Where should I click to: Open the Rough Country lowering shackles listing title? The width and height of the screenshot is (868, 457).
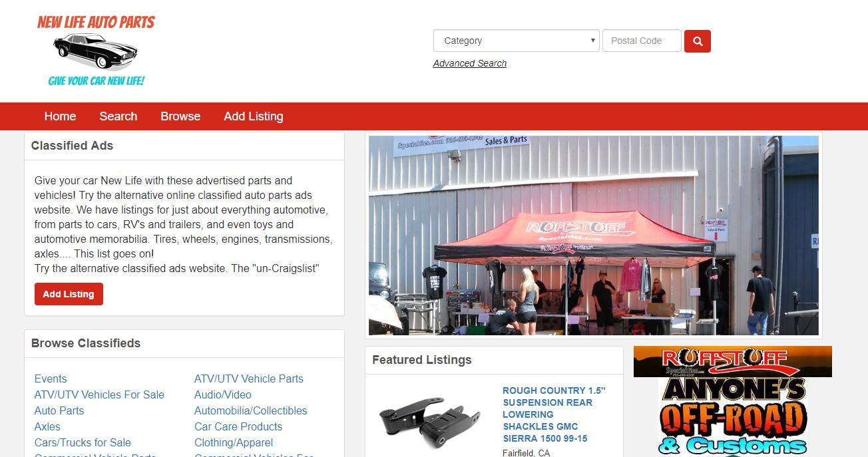554,414
